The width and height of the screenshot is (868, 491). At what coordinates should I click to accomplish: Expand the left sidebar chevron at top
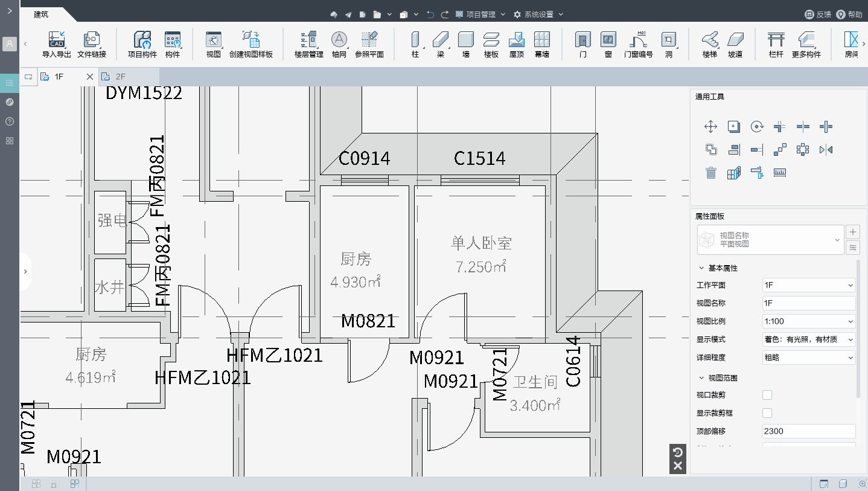click(10, 11)
